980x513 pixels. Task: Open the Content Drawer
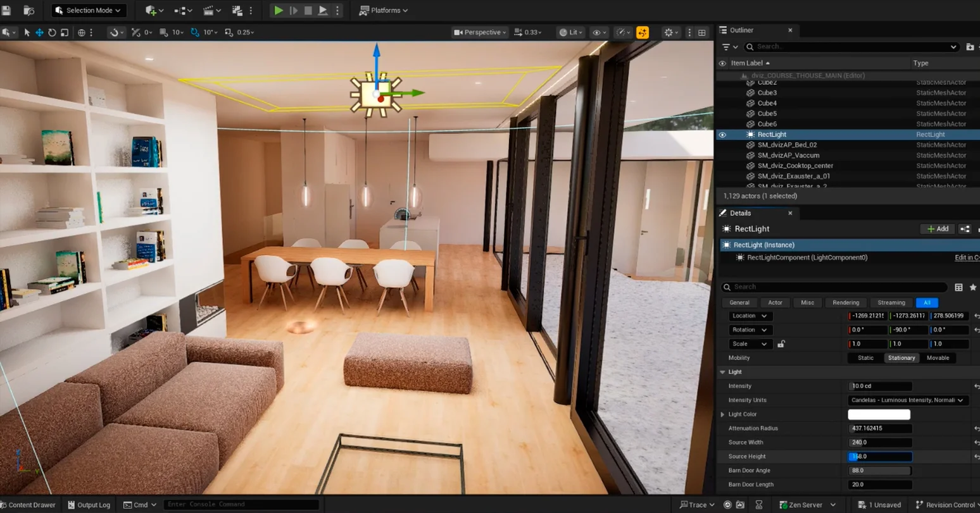coord(28,505)
